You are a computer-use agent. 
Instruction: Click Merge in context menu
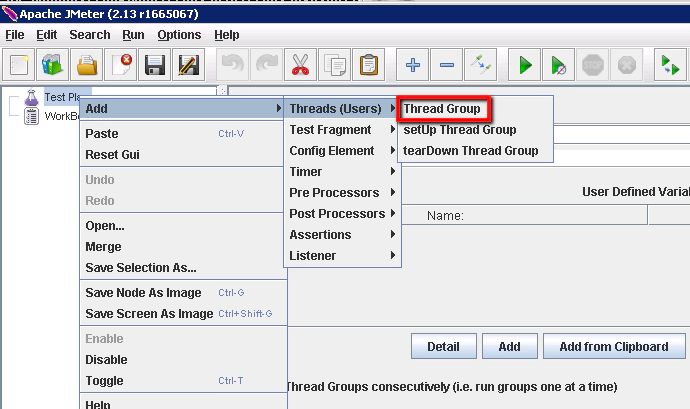pos(182,247)
